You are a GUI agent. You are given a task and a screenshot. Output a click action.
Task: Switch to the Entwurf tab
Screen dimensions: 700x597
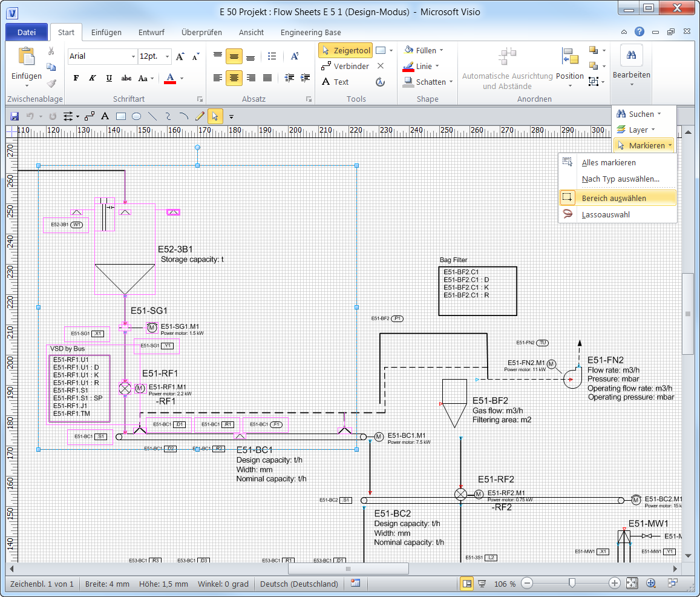[151, 32]
